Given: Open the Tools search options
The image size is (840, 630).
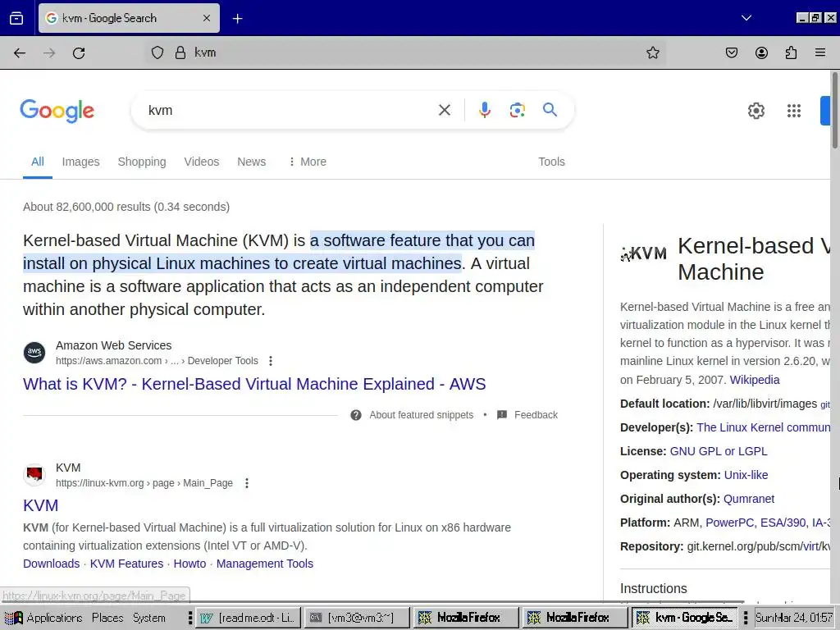Looking at the screenshot, I should (x=551, y=162).
